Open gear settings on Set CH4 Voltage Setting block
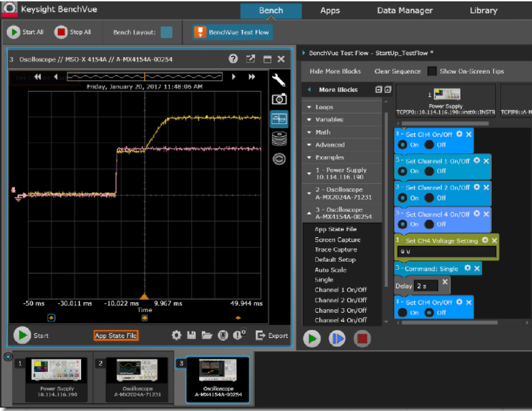The width and height of the screenshot is (532, 411). click(x=485, y=240)
